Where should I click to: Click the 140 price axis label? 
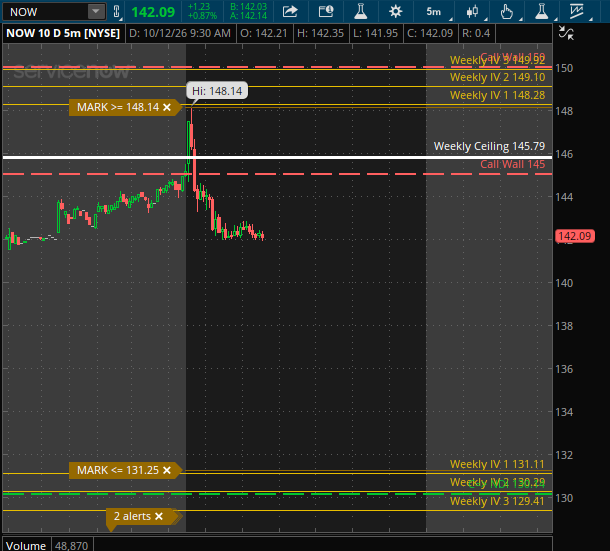click(564, 283)
